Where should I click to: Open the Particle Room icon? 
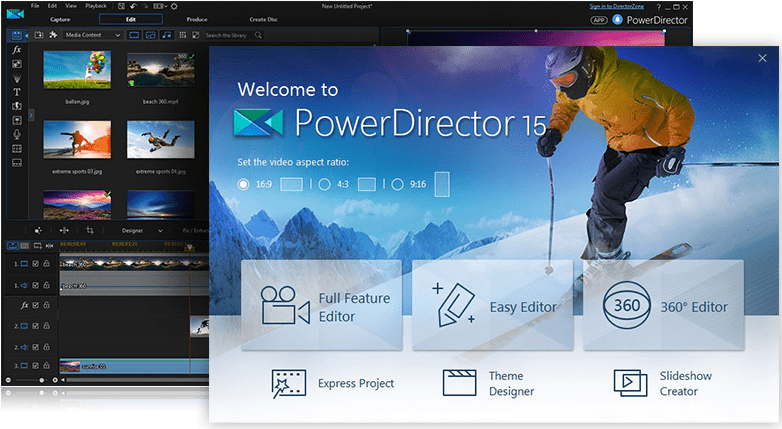point(17,78)
